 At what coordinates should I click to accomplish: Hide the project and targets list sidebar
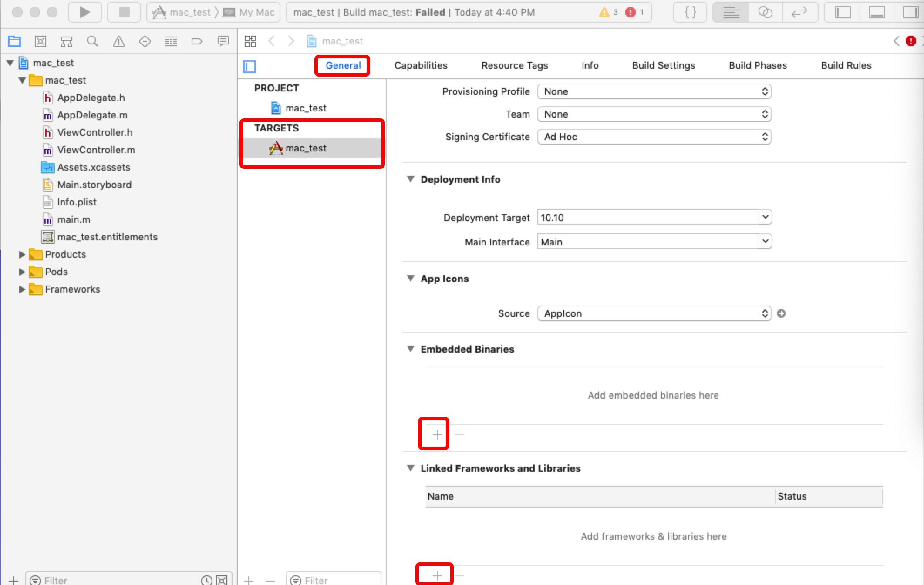(250, 66)
